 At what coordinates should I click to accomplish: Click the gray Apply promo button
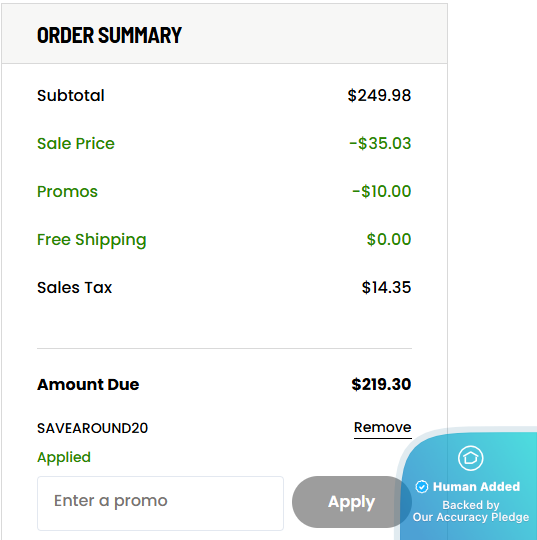click(x=352, y=502)
